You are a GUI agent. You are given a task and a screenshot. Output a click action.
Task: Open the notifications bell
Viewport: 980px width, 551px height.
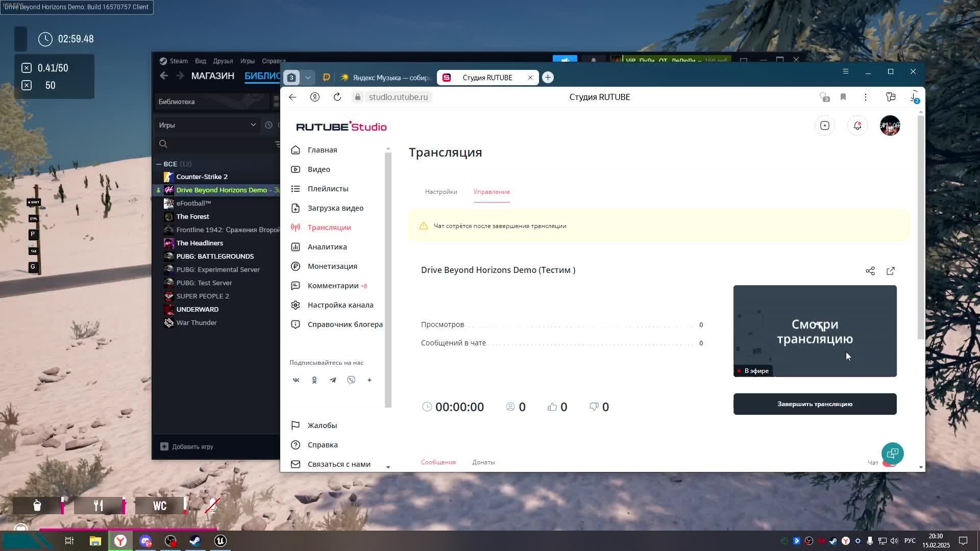(857, 126)
